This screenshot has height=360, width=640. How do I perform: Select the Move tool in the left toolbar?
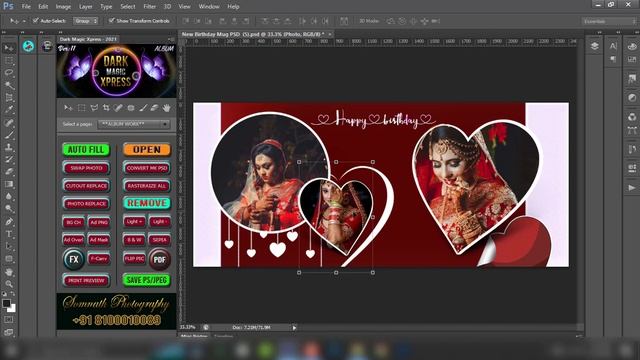click(9, 48)
